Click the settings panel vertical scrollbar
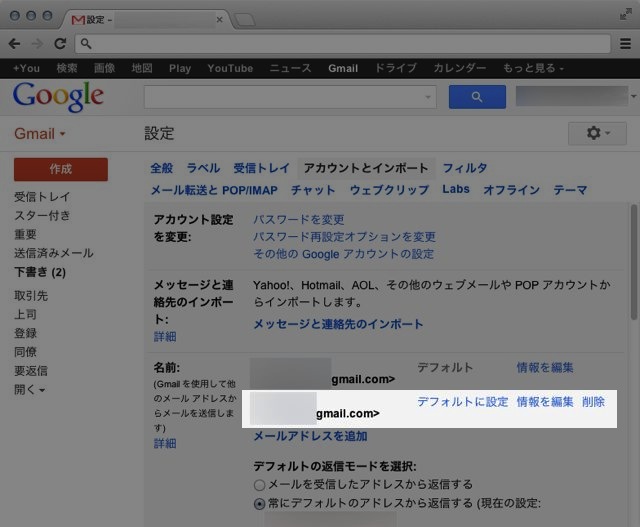The width and height of the screenshot is (640, 527). pos(633,262)
